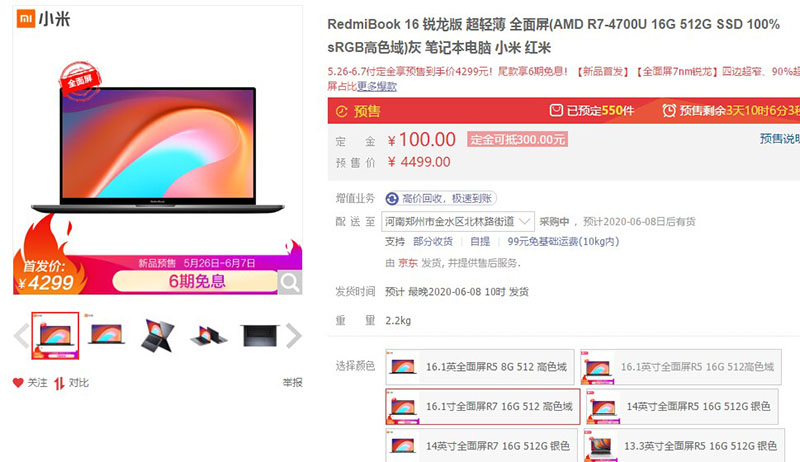Select option 13.3英寸全面屏R5 16G 512G 银色
This screenshot has height=462, width=800.
(x=682, y=446)
